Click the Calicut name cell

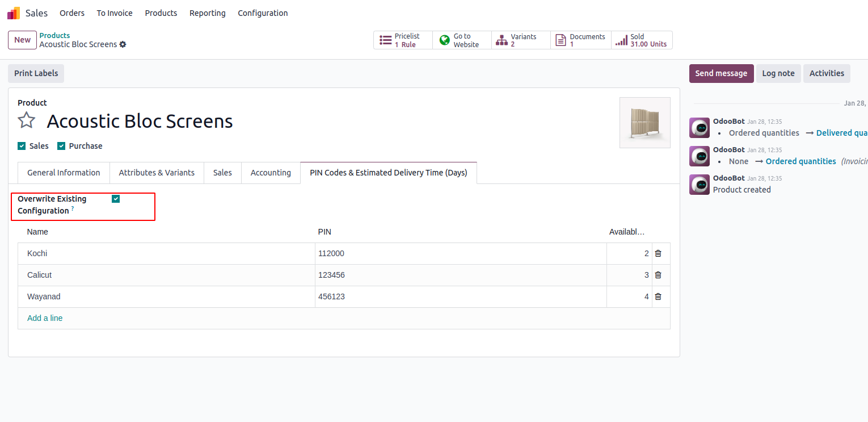click(166, 275)
